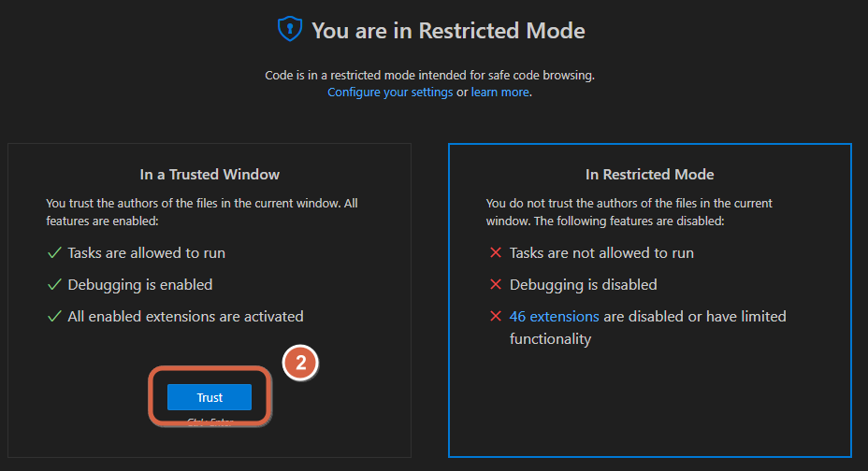This screenshot has height=471, width=868.
Task: Open the Configure your settings link
Action: [x=390, y=93]
